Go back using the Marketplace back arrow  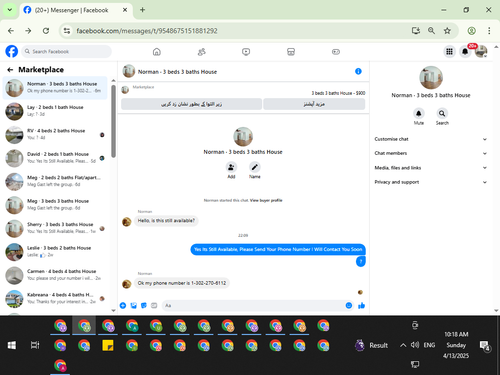pyautogui.click(x=10, y=70)
